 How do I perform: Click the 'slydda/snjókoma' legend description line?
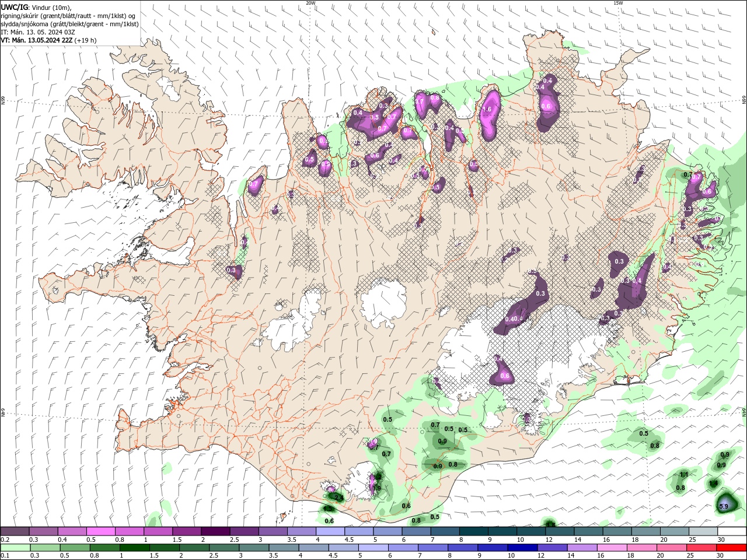tap(69, 24)
